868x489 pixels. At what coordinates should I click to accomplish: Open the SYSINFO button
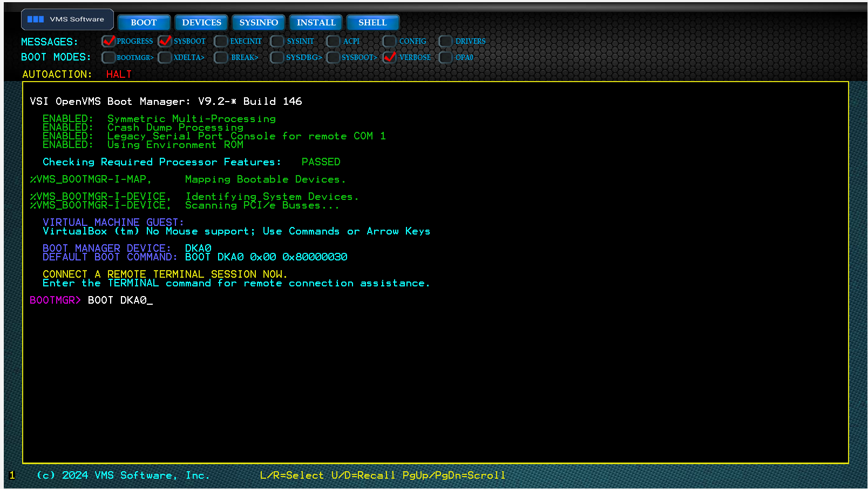point(259,23)
